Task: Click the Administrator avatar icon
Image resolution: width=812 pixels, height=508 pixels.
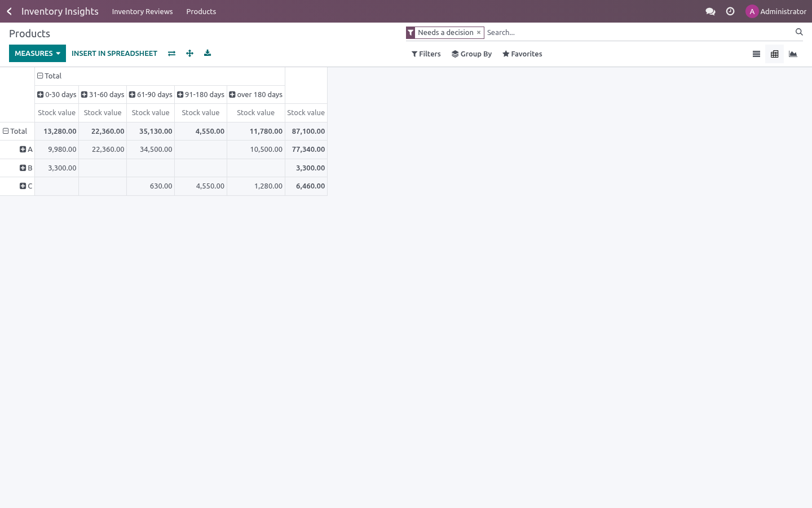Action: 752,11
